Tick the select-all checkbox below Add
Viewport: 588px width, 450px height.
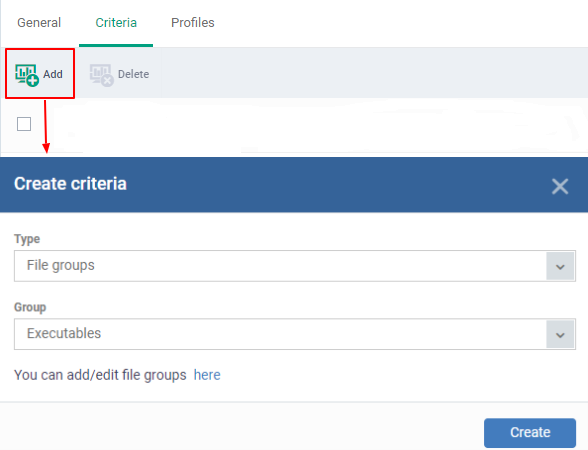pyautogui.click(x=24, y=124)
